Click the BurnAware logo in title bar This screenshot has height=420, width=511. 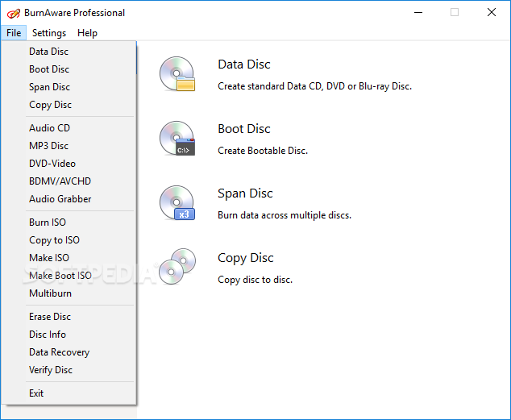[x=14, y=14]
